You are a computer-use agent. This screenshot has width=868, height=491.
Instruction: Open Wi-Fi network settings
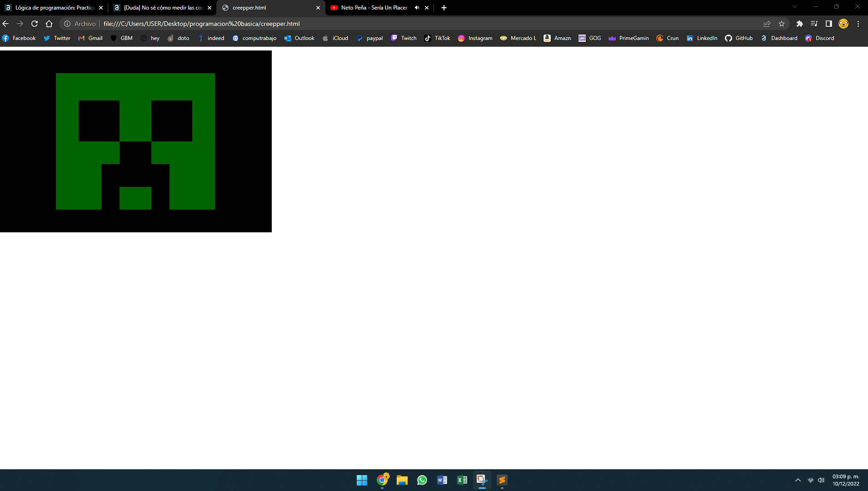[811, 480]
